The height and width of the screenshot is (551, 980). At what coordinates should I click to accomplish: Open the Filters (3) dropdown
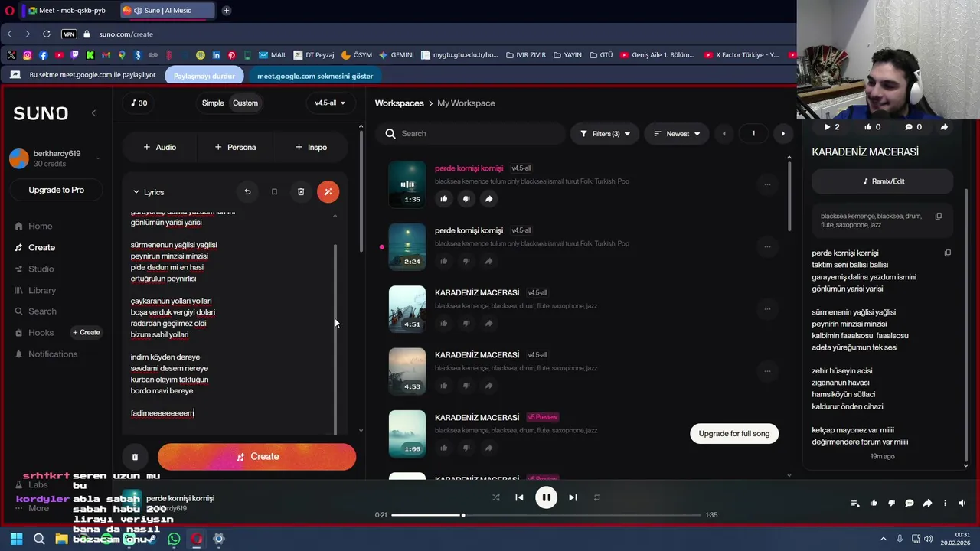click(x=605, y=133)
